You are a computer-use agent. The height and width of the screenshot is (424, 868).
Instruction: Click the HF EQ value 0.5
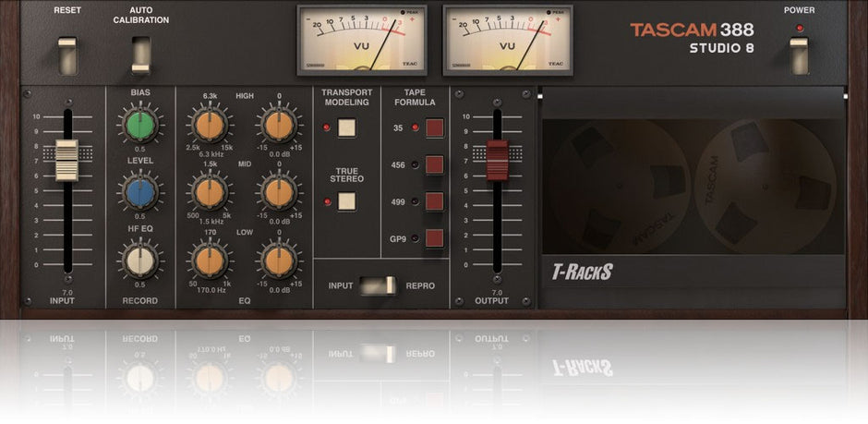(x=140, y=285)
